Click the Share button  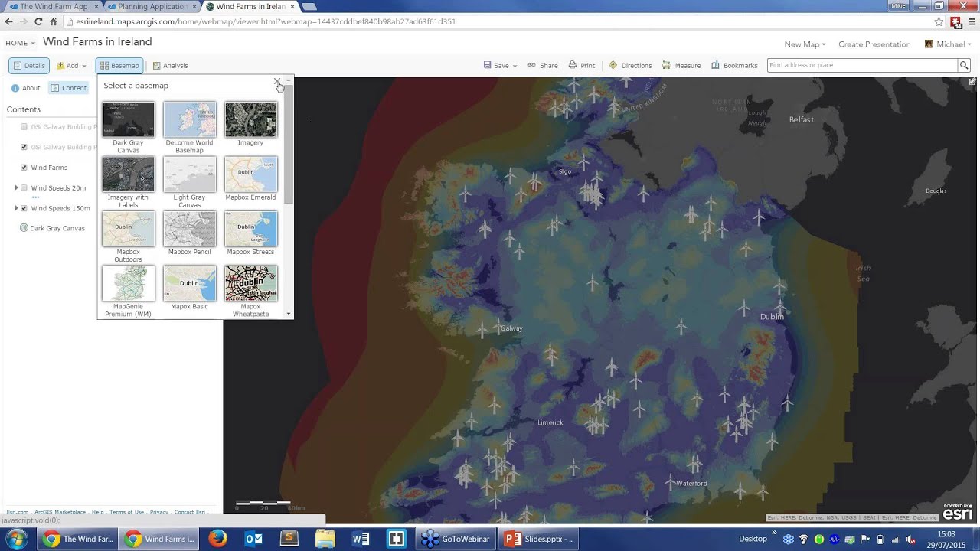[x=543, y=66]
